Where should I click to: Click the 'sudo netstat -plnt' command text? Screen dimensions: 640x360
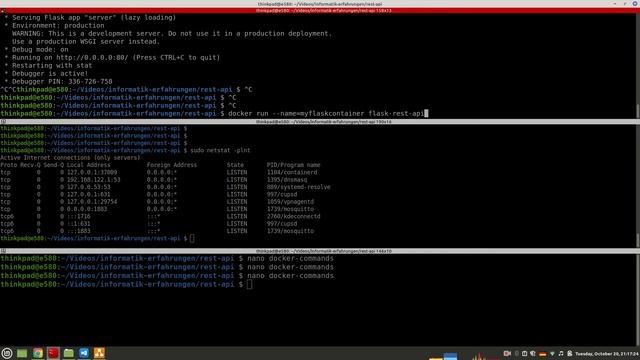pos(220,150)
